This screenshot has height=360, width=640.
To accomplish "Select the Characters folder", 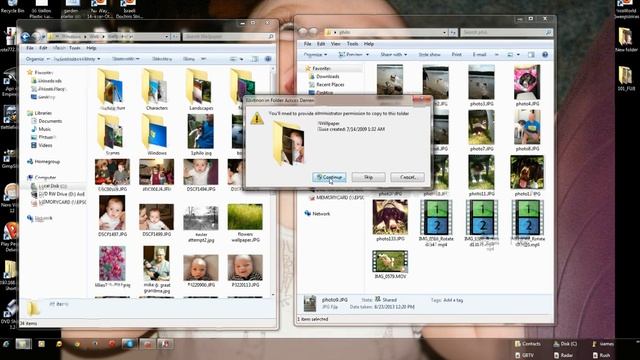I will click(157, 90).
